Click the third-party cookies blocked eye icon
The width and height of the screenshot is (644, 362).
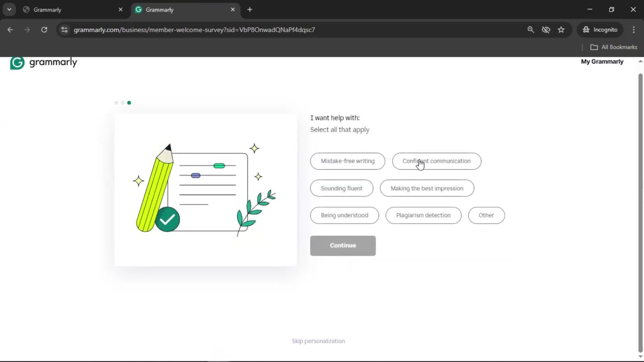pyautogui.click(x=546, y=29)
